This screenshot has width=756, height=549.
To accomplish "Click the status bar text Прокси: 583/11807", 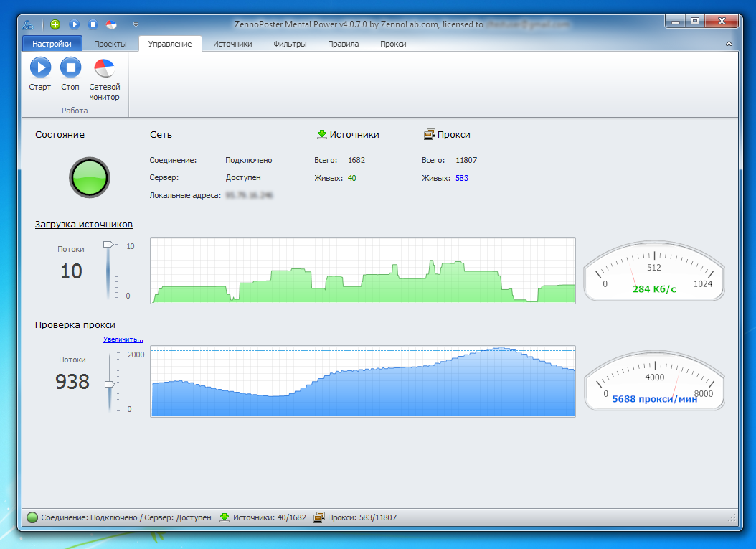I will 362,517.
